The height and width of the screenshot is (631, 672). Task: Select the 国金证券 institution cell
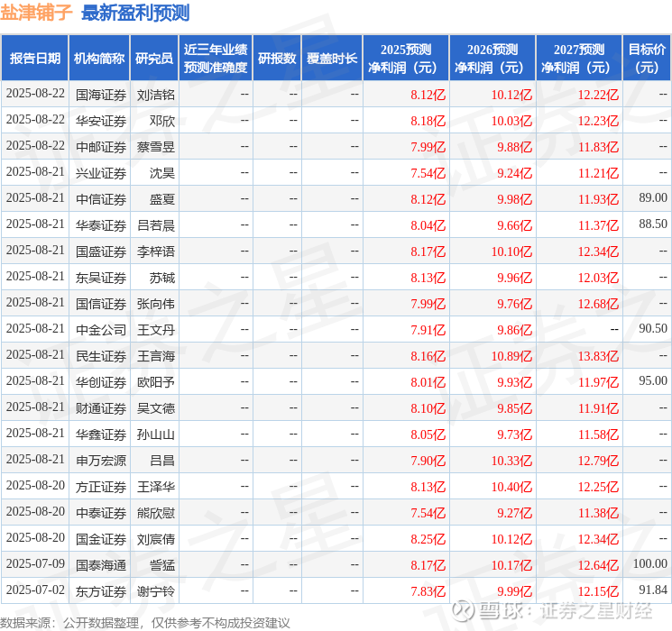101,539
